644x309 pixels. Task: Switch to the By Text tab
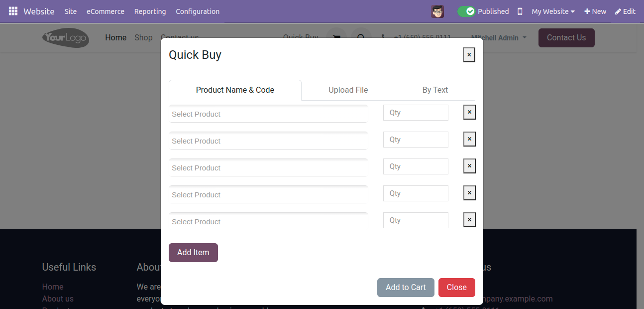tap(435, 90)
